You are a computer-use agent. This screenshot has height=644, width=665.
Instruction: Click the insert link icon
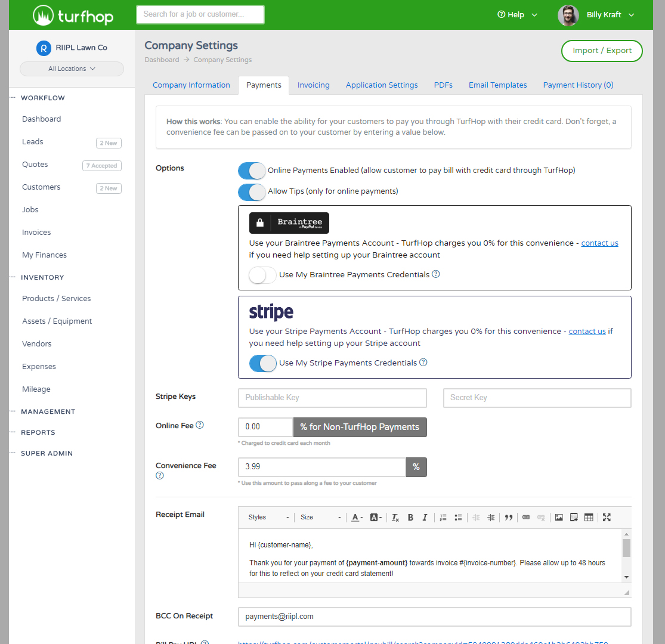526,518
